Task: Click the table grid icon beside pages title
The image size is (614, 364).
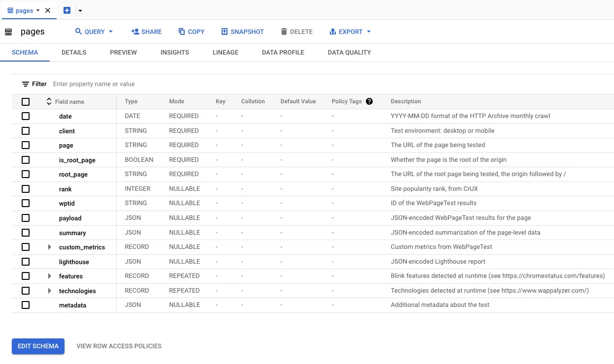Action: click(x=8, y=31)
